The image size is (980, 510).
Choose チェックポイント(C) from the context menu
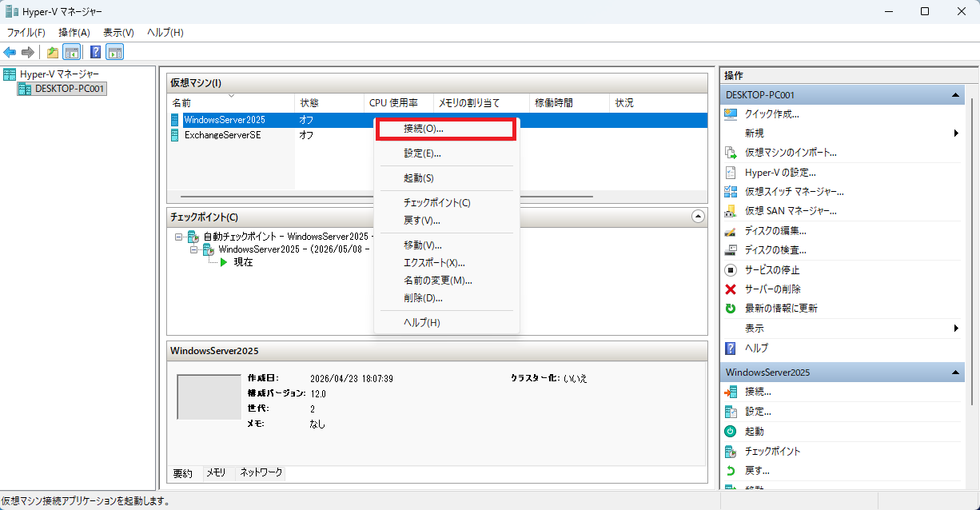click(447, 203)
